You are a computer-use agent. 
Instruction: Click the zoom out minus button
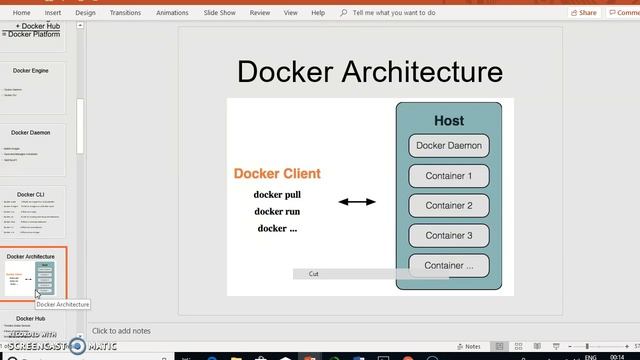point(570,347)
